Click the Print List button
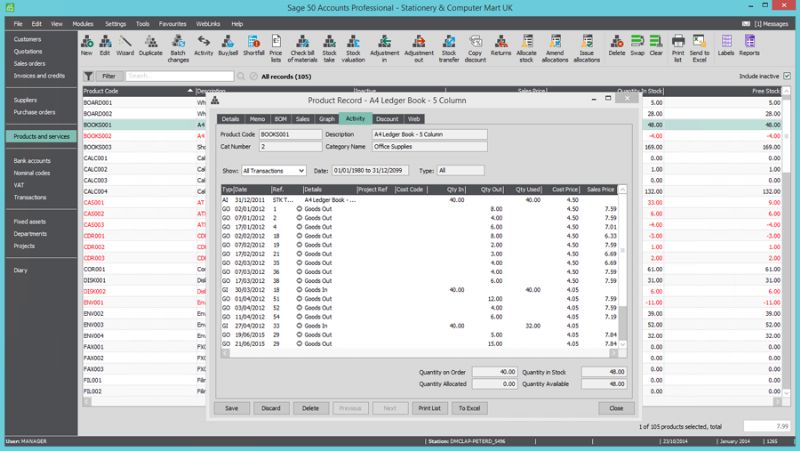 [x=430, y=408]
